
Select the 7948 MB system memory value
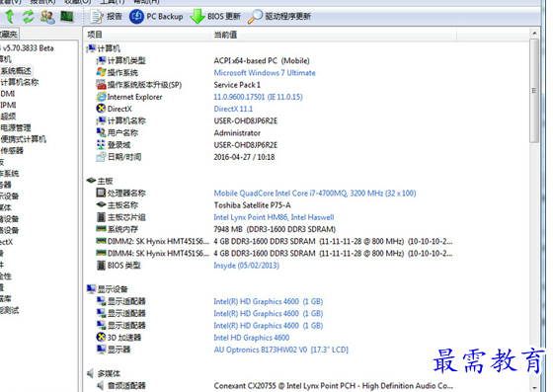275,229
